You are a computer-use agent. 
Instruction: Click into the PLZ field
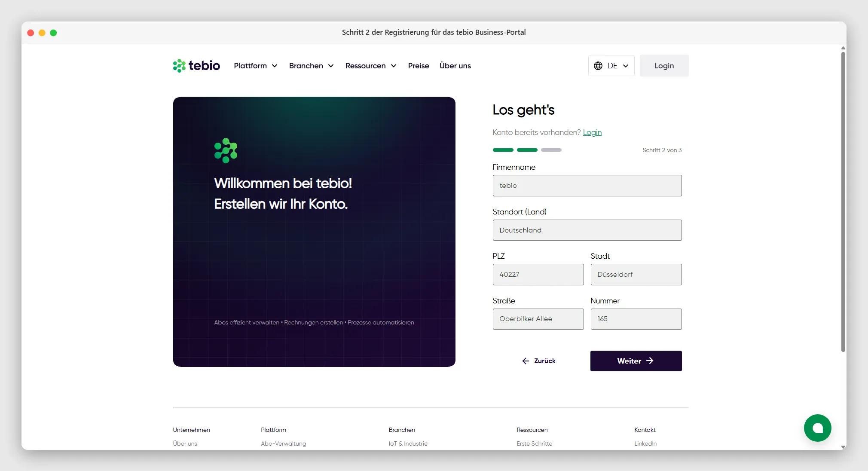coord(538,275)
